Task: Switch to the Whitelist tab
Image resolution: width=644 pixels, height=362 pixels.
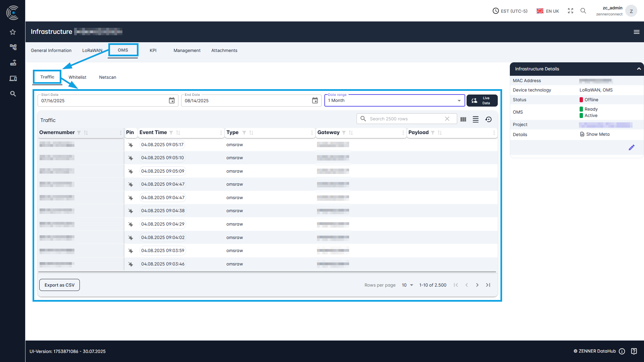Action: [x=77, y=77]
